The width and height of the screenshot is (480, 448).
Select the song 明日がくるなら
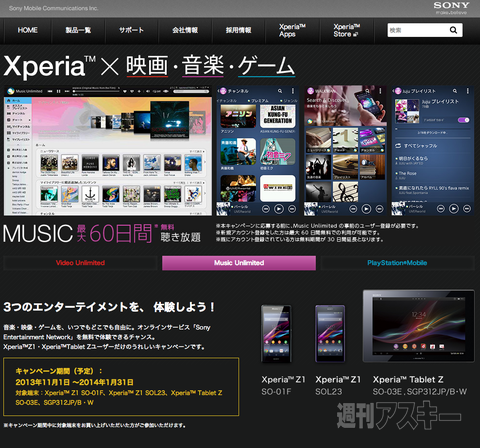[x=412, y=159]
